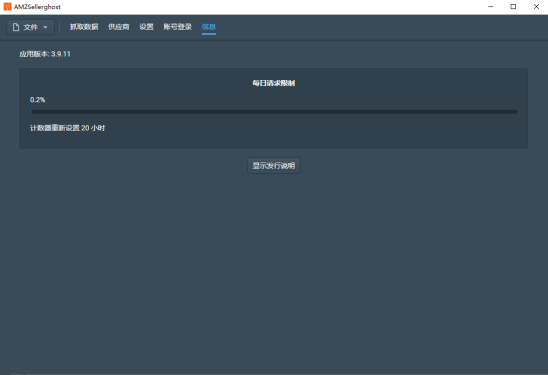The image size is (548, 375).
Task: Maximize the AMZSellerghost window
Action: coord(513,7)
